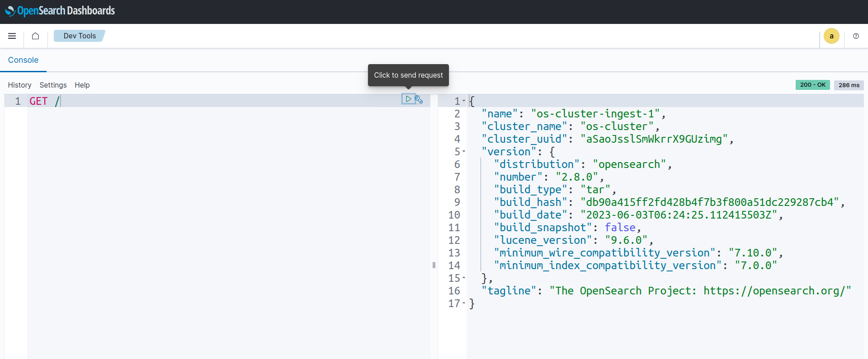Click the "os-cluster" cluster_name value
This screenshot has height=359, width=868.
(x=617, y=126)
